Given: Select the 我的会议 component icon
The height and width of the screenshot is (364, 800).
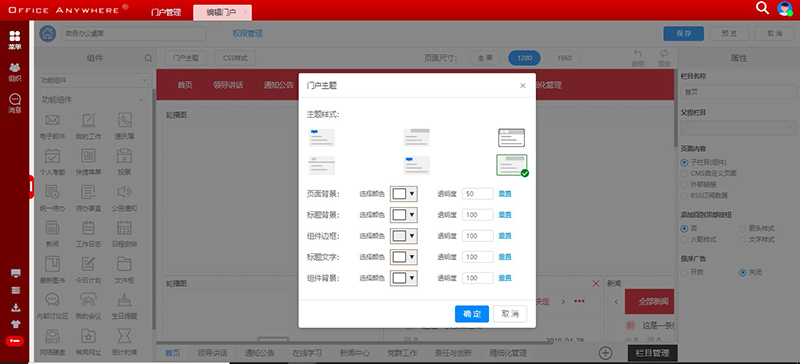Looking at the screenshot, I should pyautogui.click(x=89, y=300).
